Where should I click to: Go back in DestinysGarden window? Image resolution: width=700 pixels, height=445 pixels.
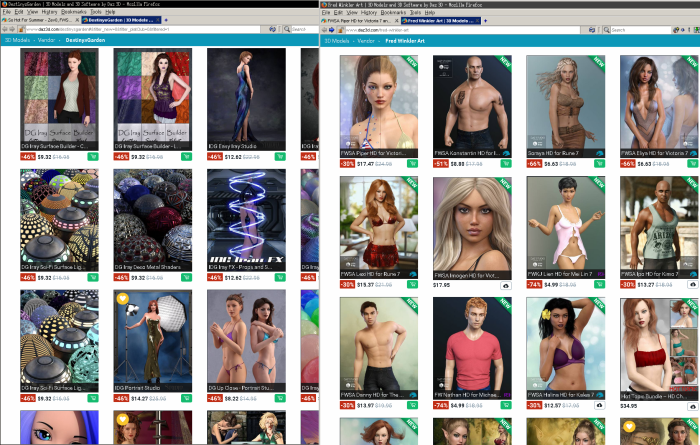click(x=5, y=29)
